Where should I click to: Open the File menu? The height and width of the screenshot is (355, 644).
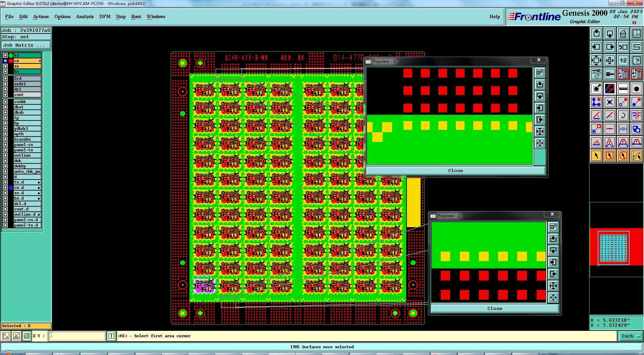[x=9, y=16]
